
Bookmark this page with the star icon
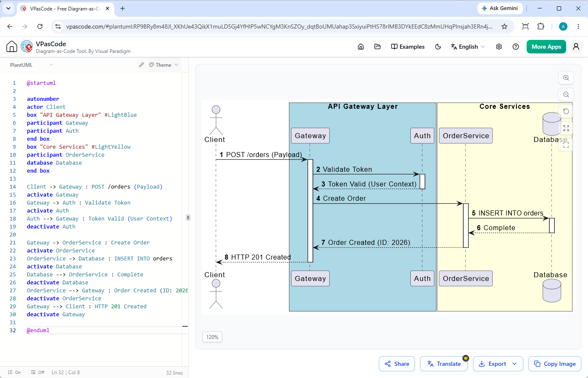click(x=504, y=26)
